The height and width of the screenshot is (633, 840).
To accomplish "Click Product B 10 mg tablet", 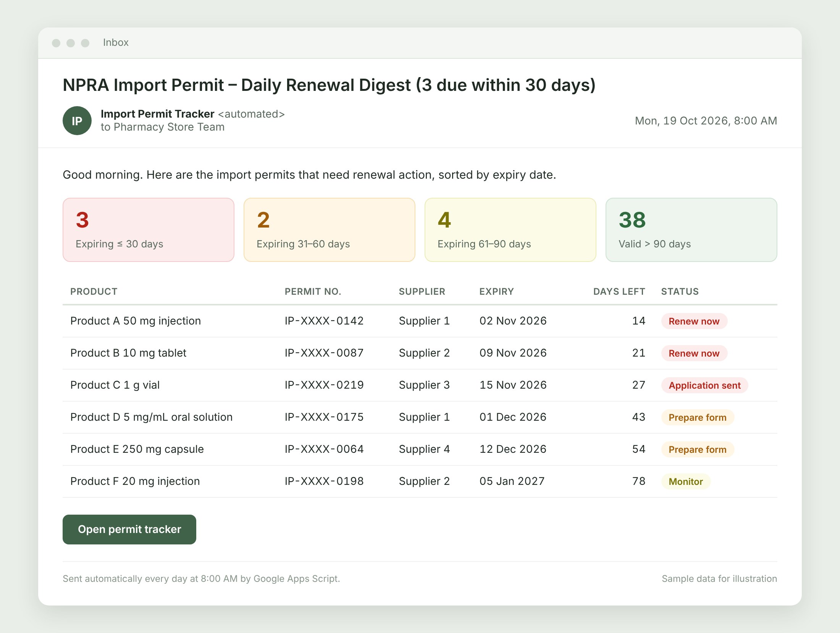I will [128, 353].
